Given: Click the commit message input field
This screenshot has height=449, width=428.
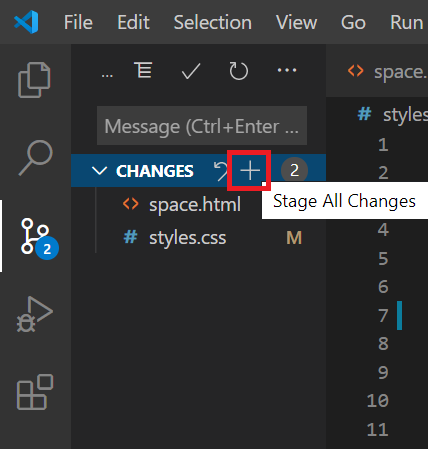Looking at the screenshot, I should pyautogui.click(x=202, y=126).
